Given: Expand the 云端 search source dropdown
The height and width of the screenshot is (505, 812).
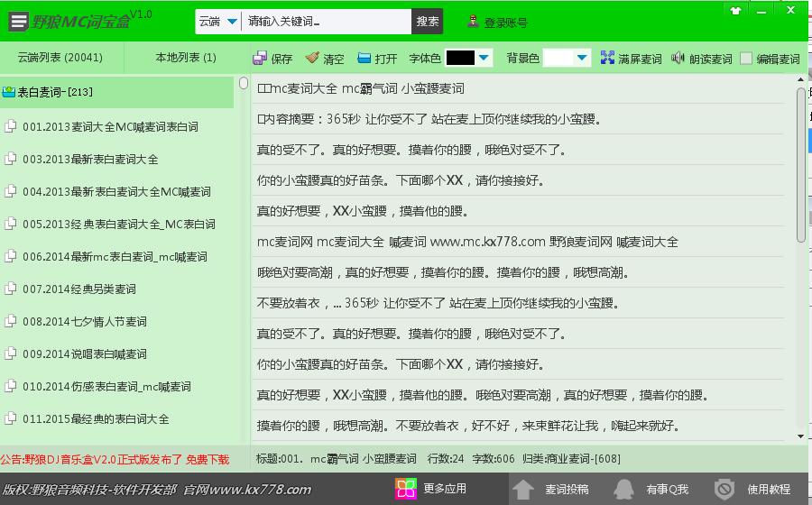Looking at the screenshot, I should coord(232,22).
